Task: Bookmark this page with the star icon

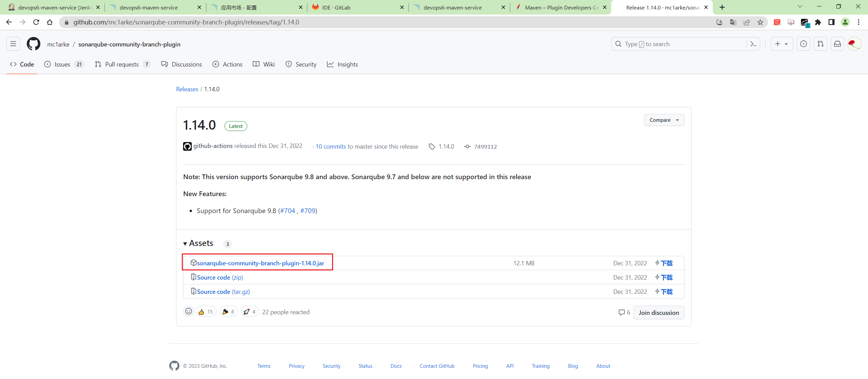Action: coord(760,22)
